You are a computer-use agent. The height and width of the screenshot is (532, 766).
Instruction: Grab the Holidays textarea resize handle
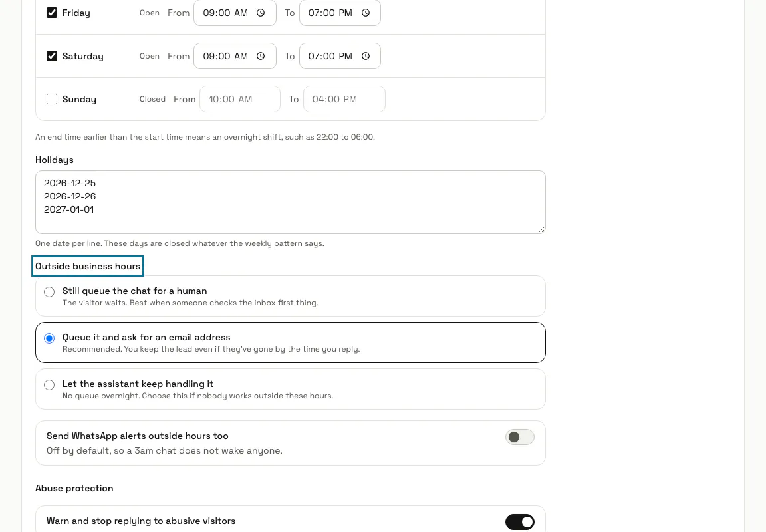[541, 229]
